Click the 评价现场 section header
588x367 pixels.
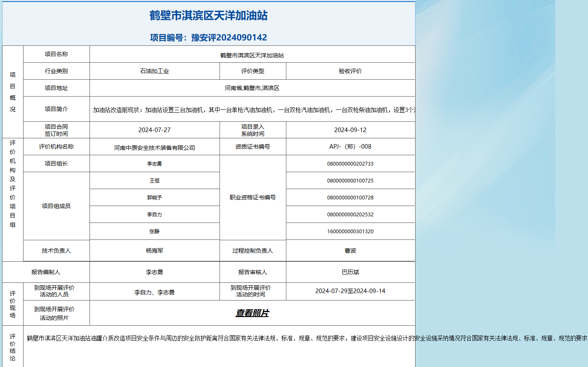point(13,304)
